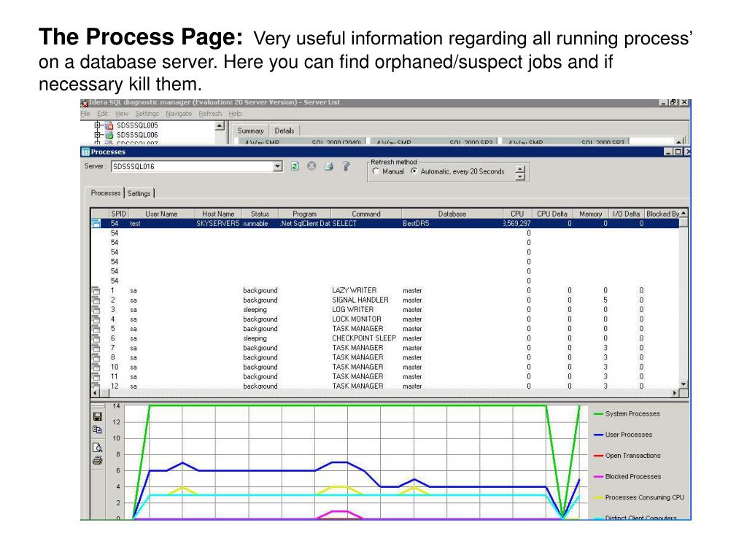The image size is (747, 560).
Task: Click process icon for LAZY WRITER row
Action: click(x=96, y=290)
